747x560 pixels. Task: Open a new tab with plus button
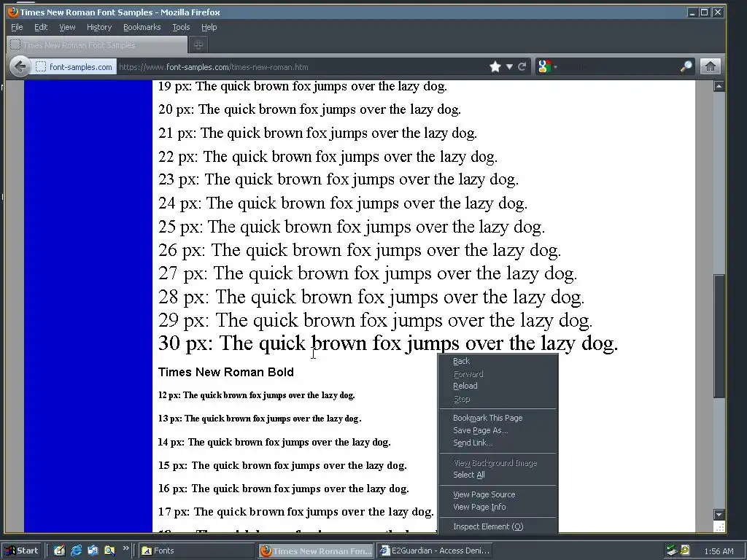pos(198,44)
